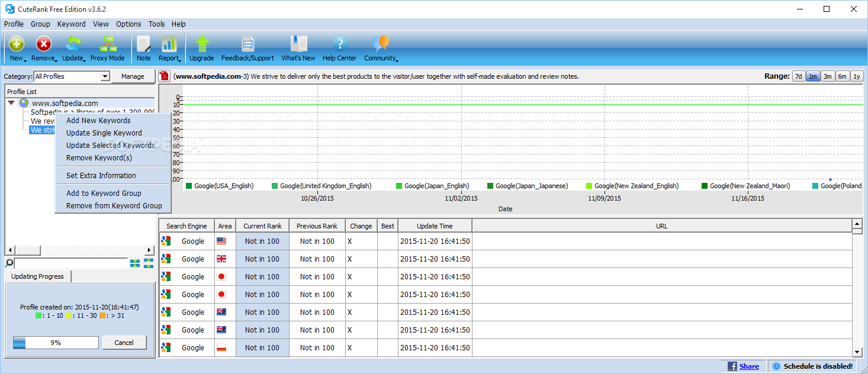The width and height of the screenshot is (868, 374).
Task: Toggle the Google(New Zealand_English) legend series
Action: 632,186
